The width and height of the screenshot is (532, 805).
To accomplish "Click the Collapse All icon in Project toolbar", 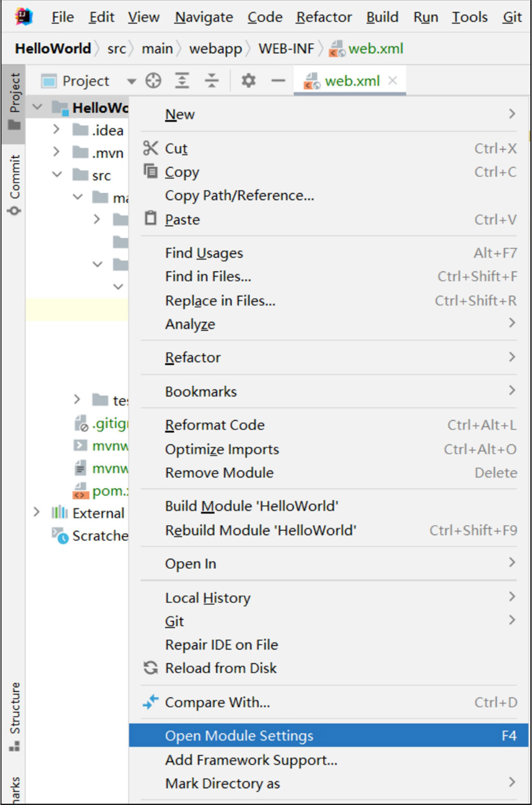I will (212, 81).
